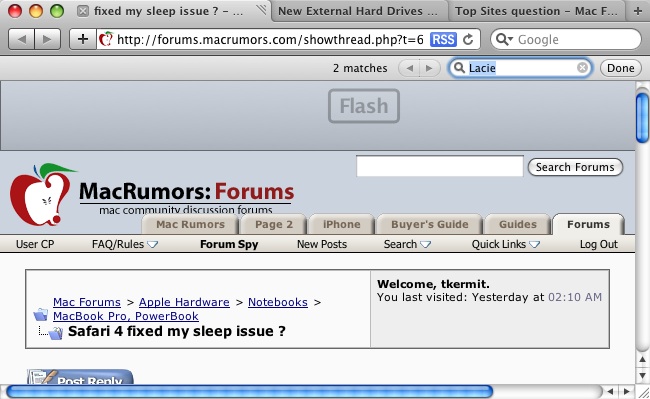
Task: Click the Post Reply button
Action: 80,377
